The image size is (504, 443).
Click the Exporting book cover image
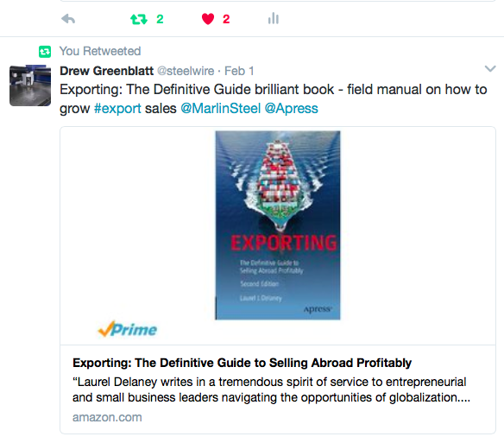tap(278, 225)
